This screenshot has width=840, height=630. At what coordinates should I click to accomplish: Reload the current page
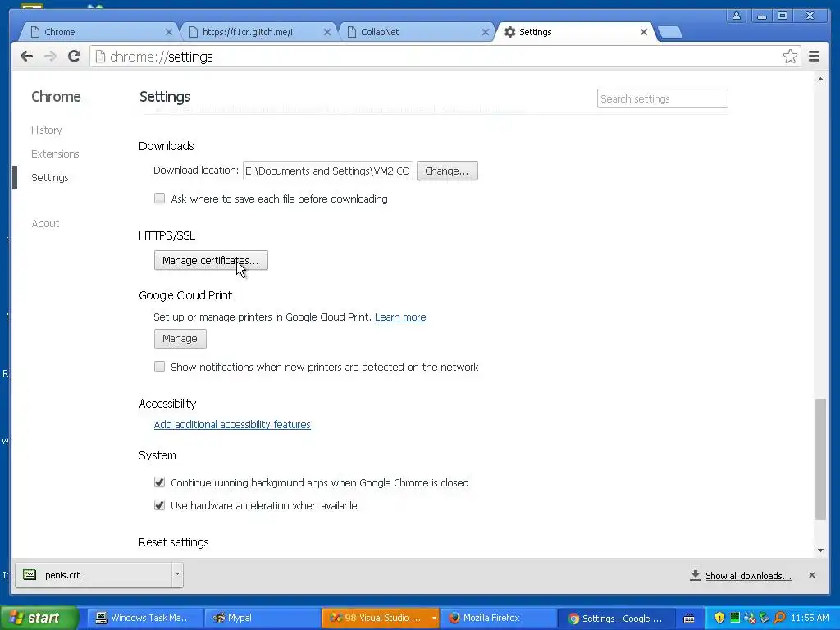pyautogui.click(x=74, y=57)
